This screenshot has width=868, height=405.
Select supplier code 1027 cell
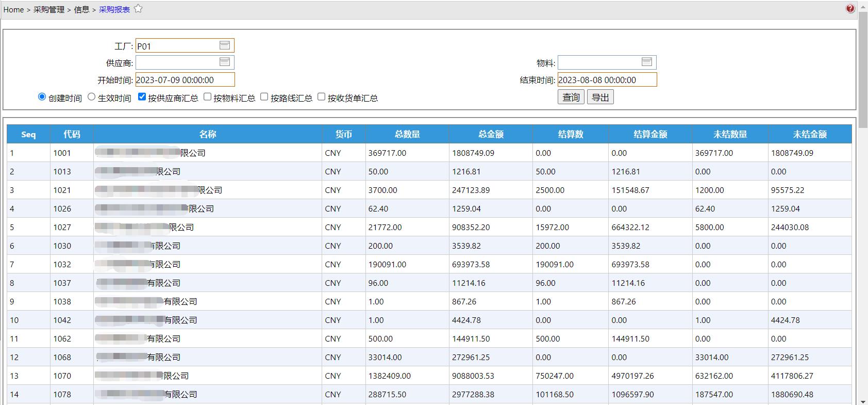[x=72, y=227]
